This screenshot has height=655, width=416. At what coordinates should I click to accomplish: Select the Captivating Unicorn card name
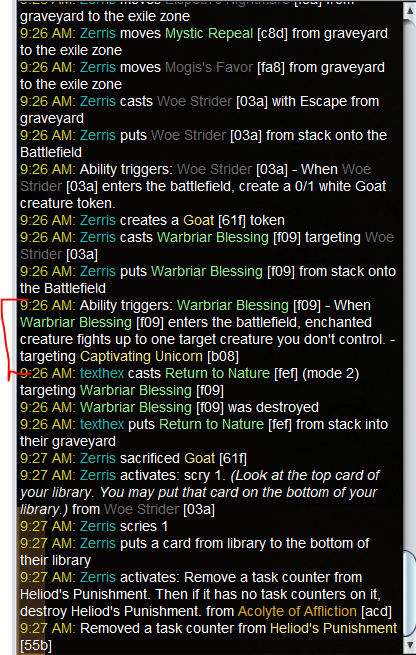(x=141, y=356)
